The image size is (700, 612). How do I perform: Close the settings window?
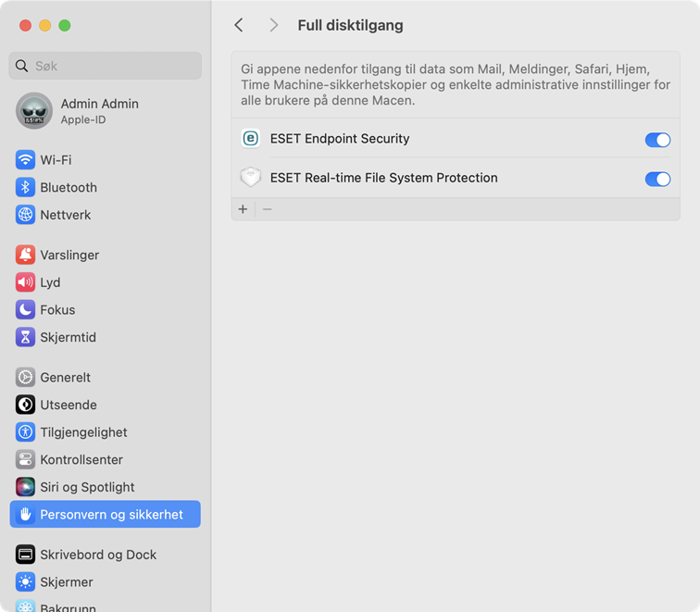point(25,25)
